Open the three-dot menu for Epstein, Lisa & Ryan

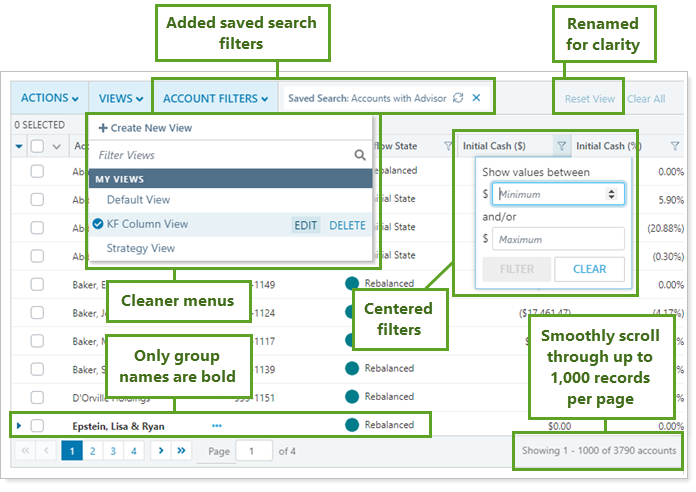217,425
